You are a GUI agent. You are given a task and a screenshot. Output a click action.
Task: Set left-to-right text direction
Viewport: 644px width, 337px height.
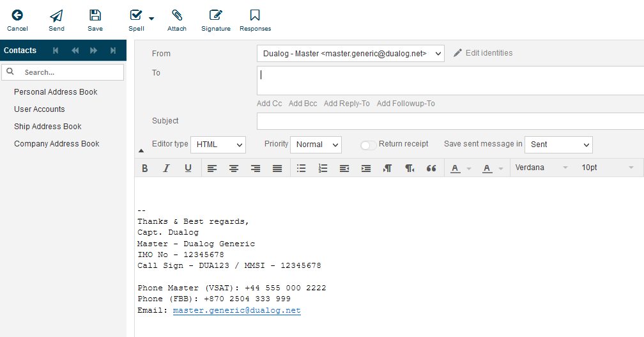coord(388,168)
